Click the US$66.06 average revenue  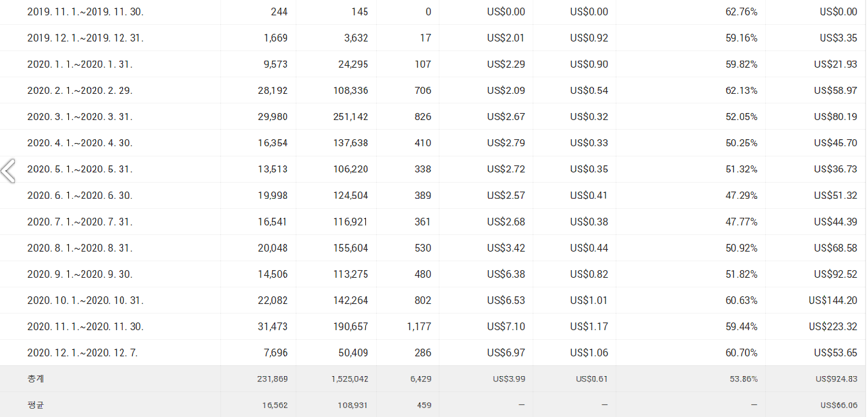(839, 405)
